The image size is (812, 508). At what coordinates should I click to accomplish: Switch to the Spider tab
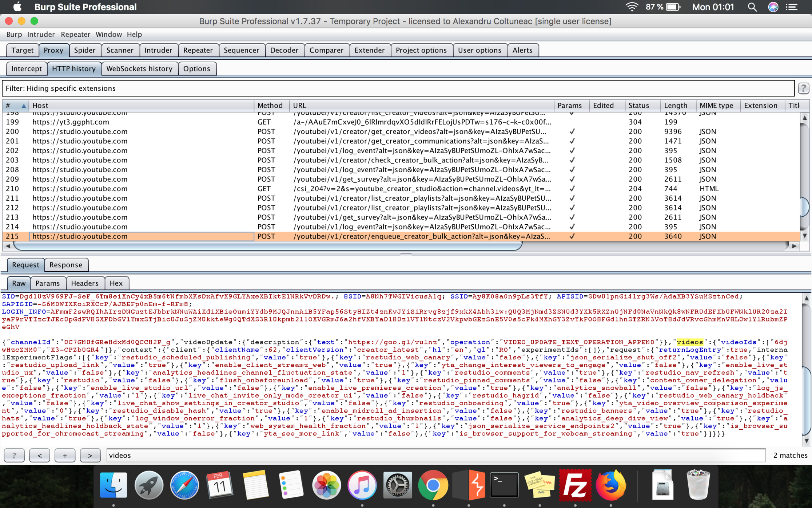tap(85, 50)
